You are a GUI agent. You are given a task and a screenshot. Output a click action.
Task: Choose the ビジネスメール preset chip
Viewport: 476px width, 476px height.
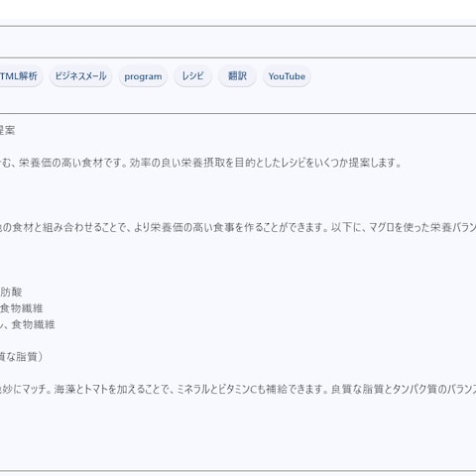coord(80,76)
